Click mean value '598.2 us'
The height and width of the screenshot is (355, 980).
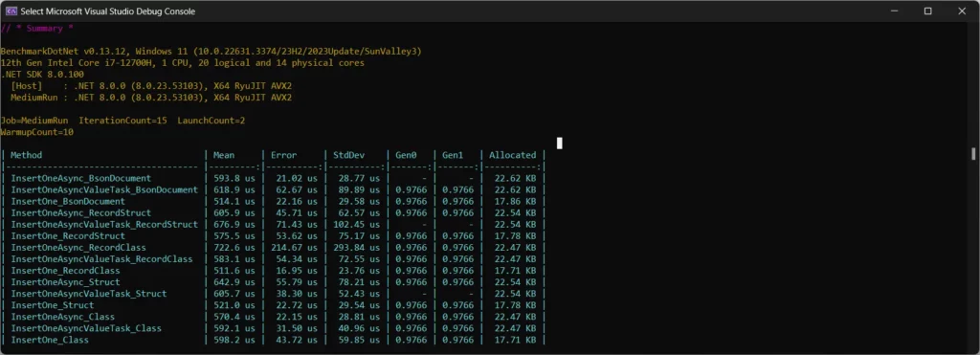tap(234, 340)
